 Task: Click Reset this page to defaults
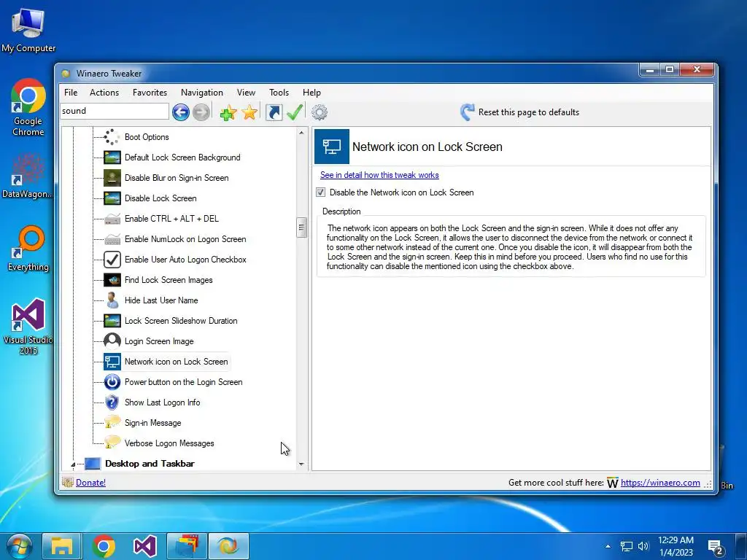(x=529, y=112)
